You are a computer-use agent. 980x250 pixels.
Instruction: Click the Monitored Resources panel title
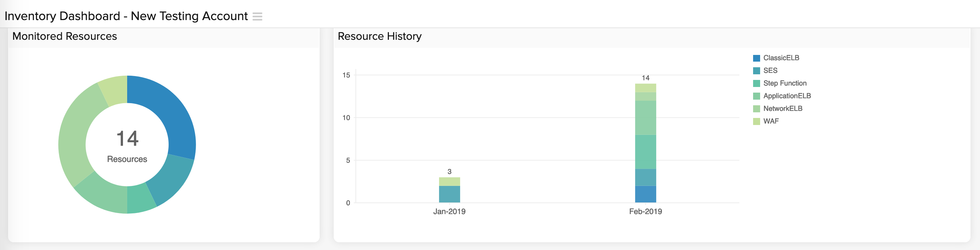point(65,36)
